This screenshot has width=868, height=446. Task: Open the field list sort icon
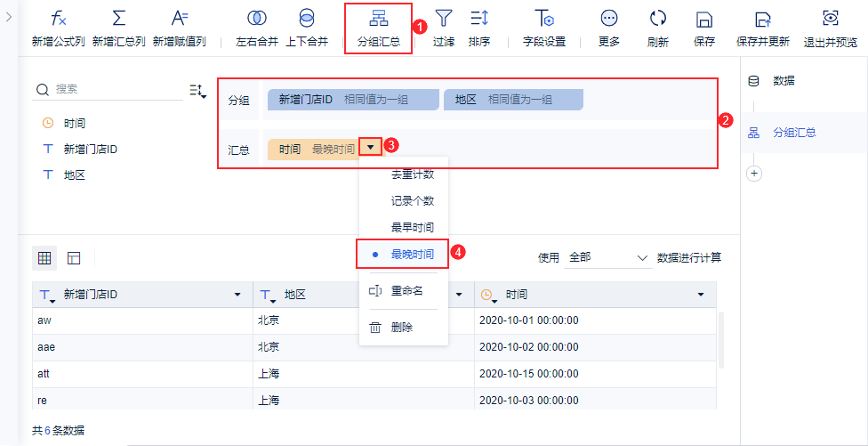[x=197, y=90]
